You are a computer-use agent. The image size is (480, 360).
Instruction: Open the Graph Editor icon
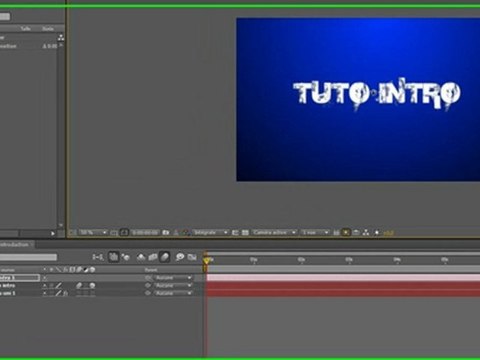pos(192,257)
